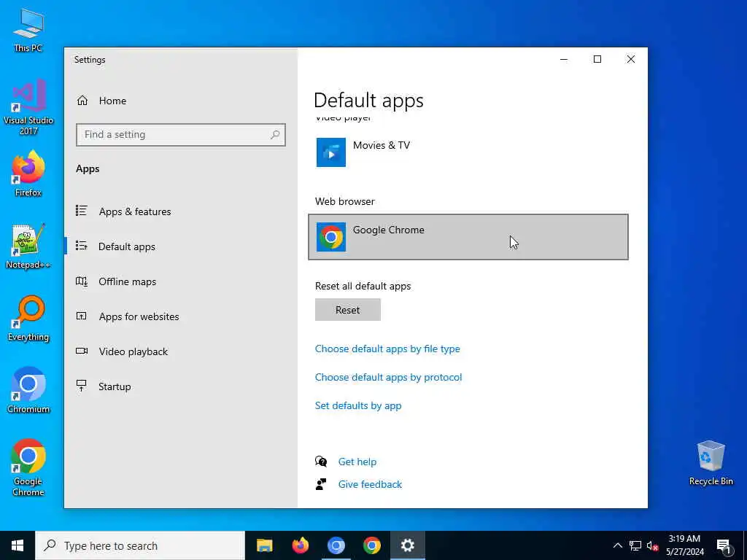747x560 pixels.
Task: Open the Give feedback link
Action: [x=370, y=484]
